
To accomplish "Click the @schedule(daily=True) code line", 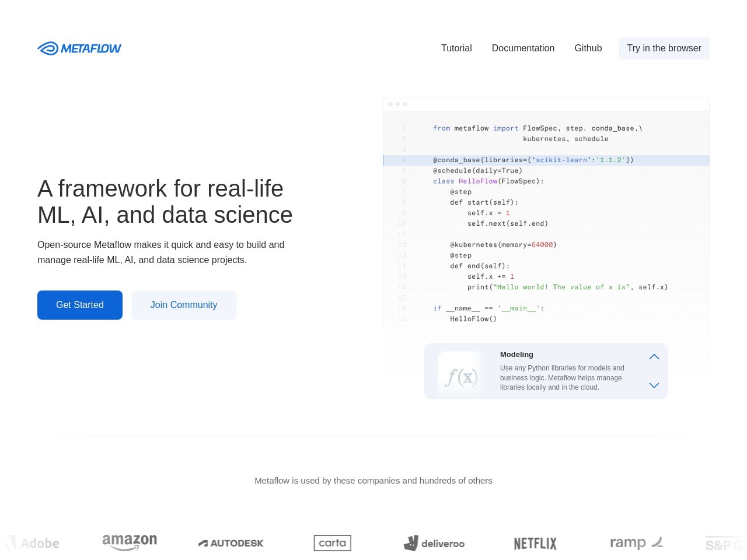I will [477, 171].
